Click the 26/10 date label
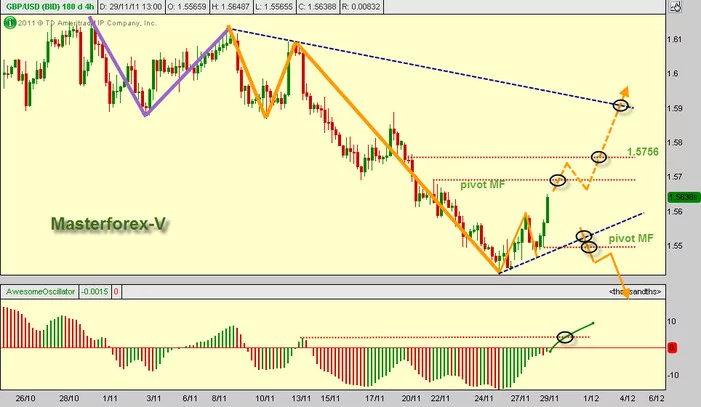This screenshot has height=407, width=701. tap(25, 398)
